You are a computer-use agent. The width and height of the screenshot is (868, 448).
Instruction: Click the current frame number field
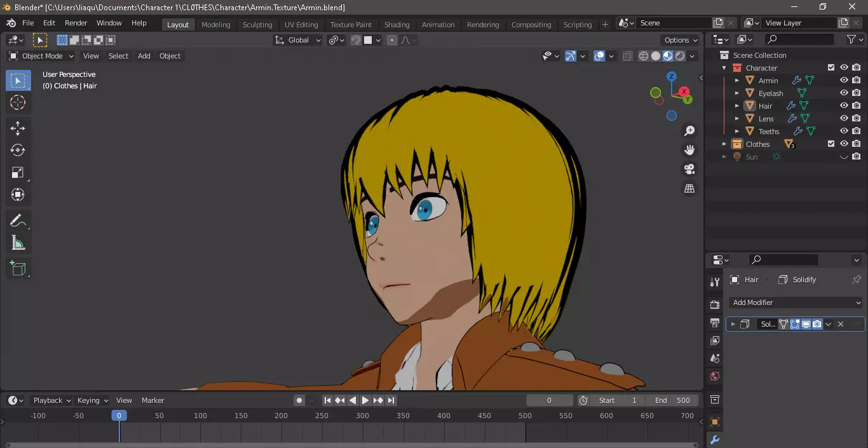550,400
